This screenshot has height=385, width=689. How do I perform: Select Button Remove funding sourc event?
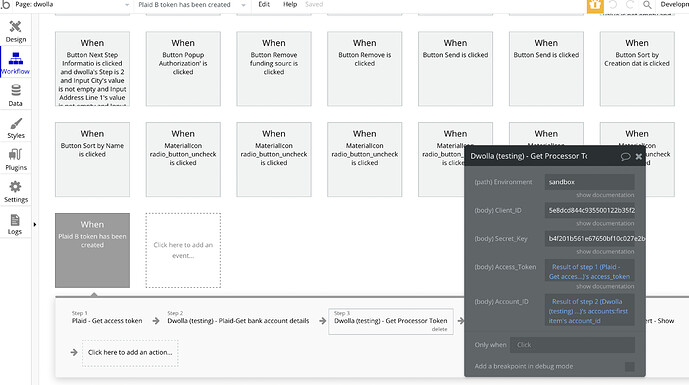(x=274, y=69)
